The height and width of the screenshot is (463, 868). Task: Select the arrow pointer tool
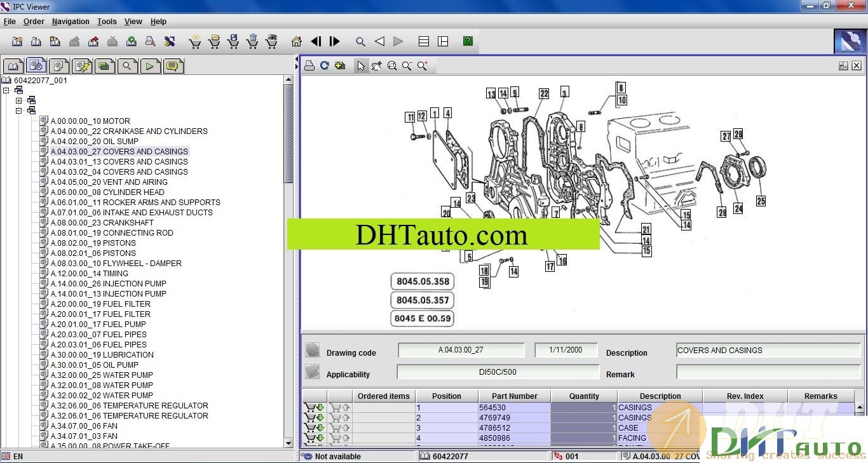[x=361, y=65]
